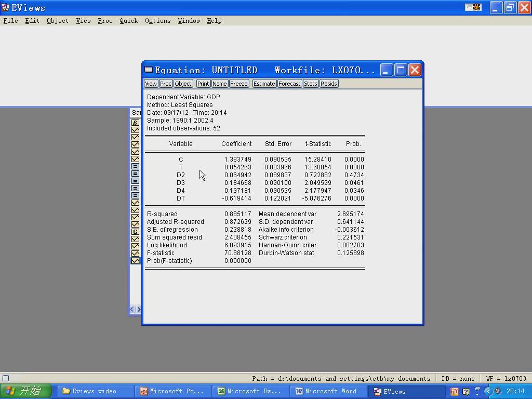Open the Object menu in the main menu bar
This screenshot has width=532, height=399.
pyautogui.click(x=58, y=21)
